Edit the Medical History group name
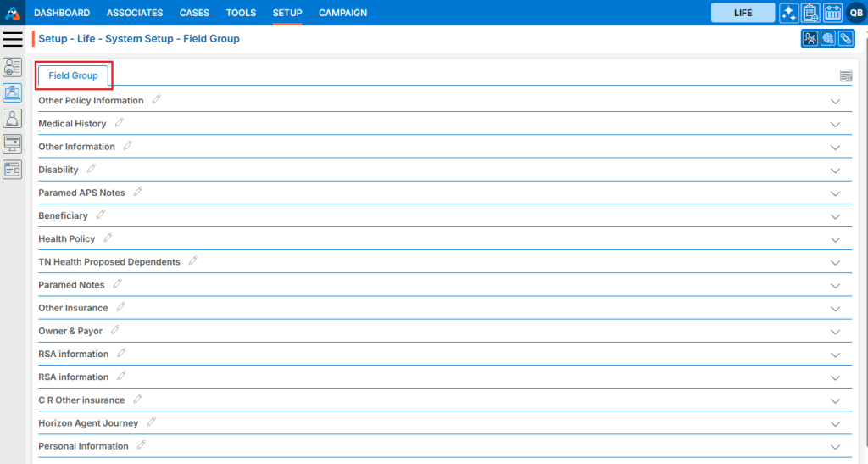The width and height of the screenshot is (868, 464). click(x=120, y=123)
